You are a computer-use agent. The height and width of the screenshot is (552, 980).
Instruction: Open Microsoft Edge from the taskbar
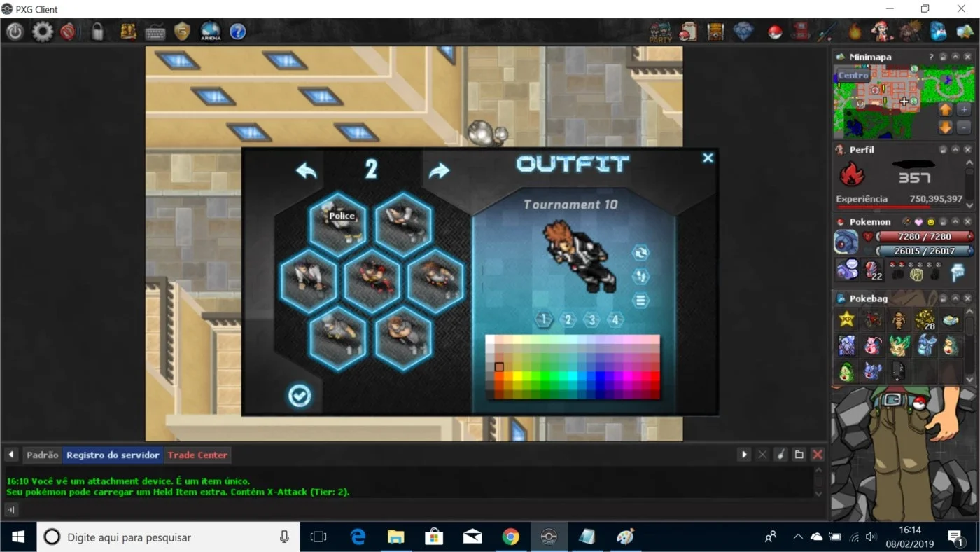click(x=358, y=537)
